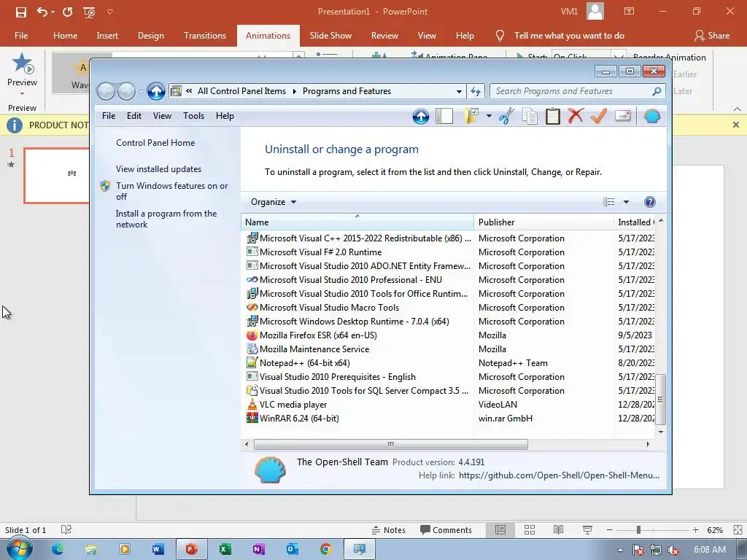Viewport: 747px width, 560px height.
Task: Click the Folder Options toolbar icon
Action: coord(472,116)
